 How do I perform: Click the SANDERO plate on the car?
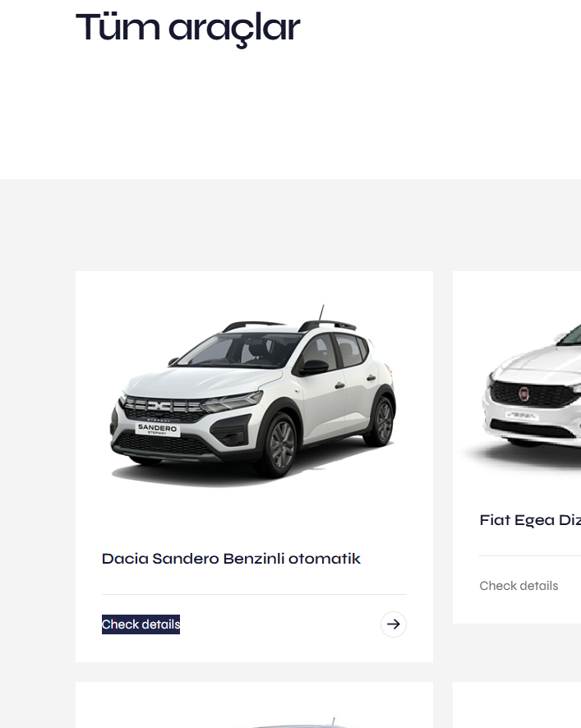tap(158, 429)
